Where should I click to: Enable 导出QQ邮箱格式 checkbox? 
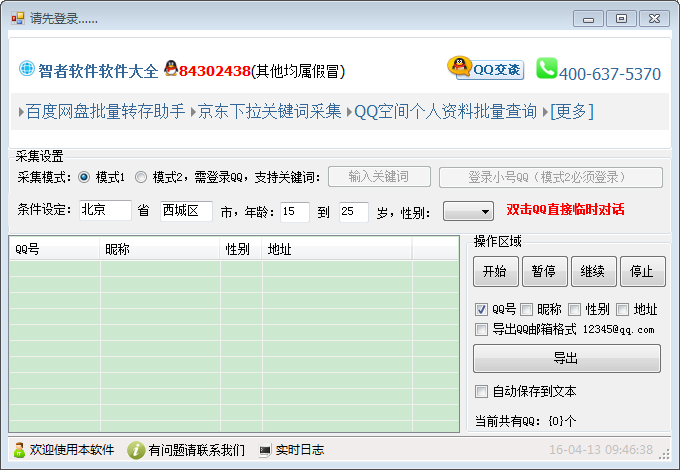[481, 330]
